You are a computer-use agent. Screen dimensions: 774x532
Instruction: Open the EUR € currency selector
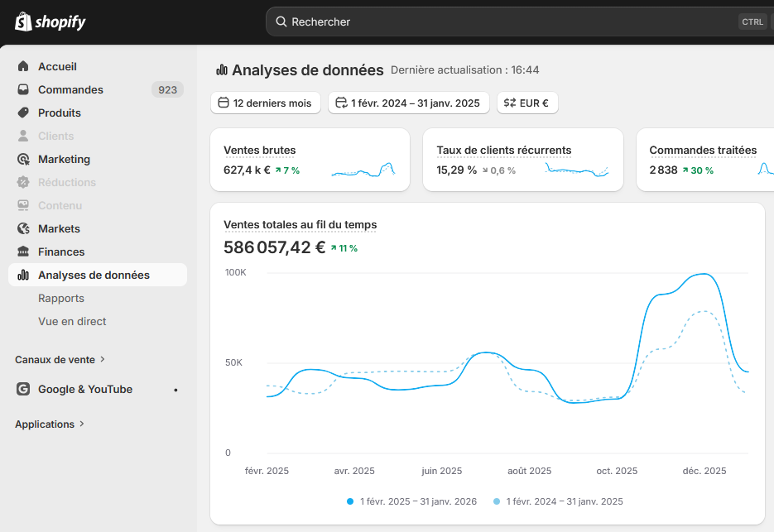527,103
